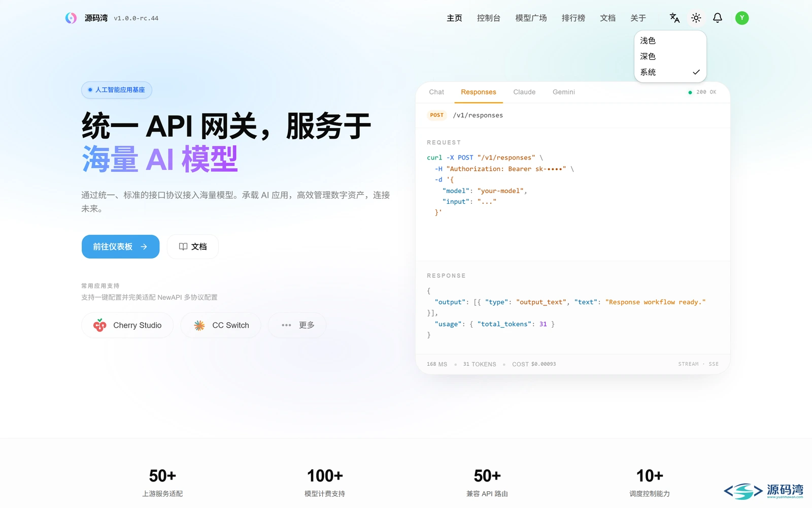Switch to the Responses tab
812x508 pixels.
(479, 92)
